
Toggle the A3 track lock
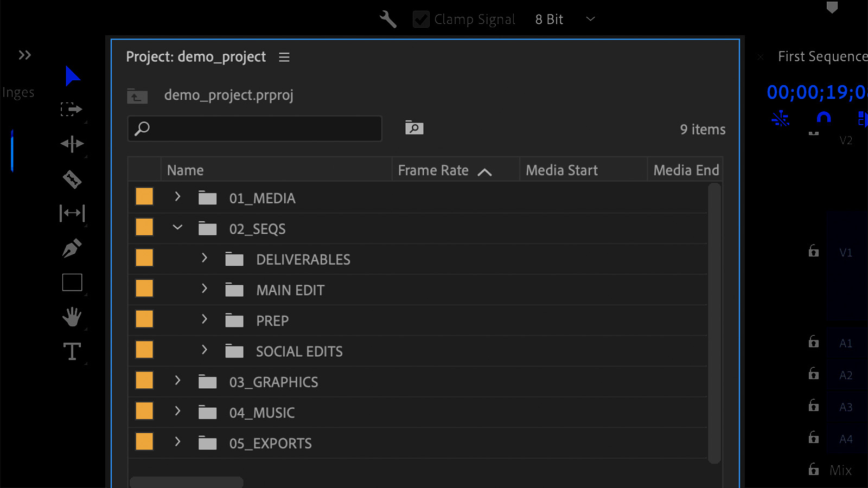coord(814,405)
